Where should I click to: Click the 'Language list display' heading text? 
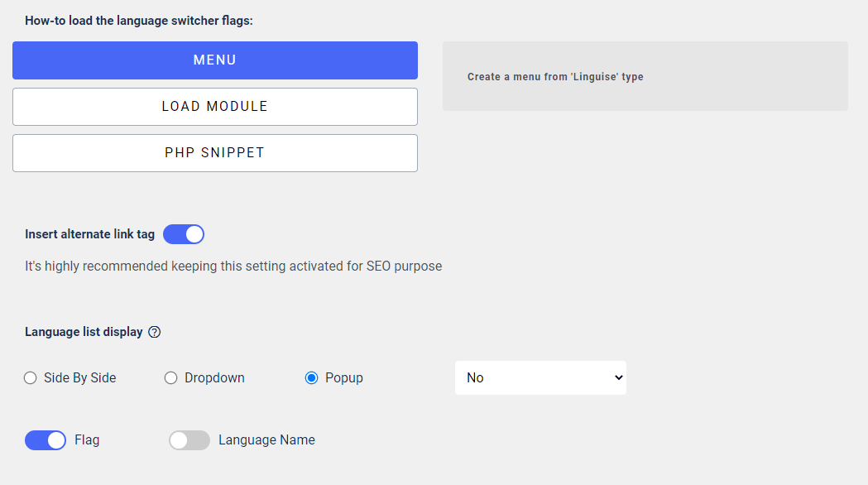[84, 332]
